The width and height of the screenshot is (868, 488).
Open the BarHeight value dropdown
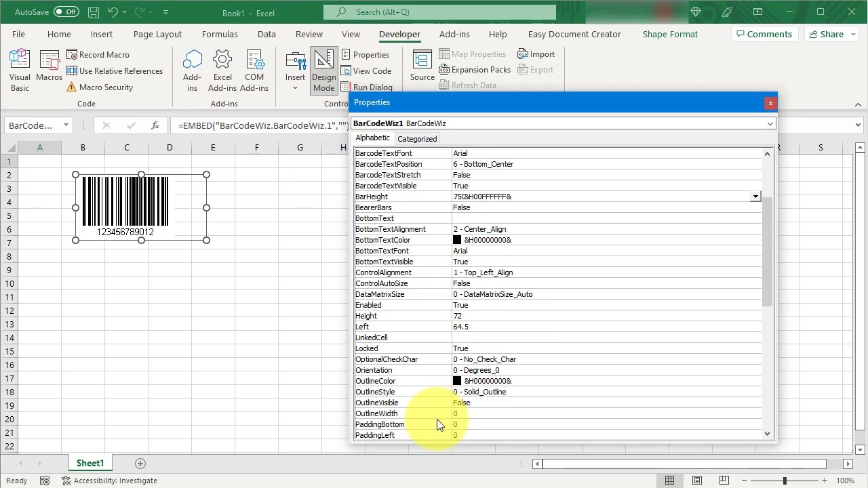(755, 197)
